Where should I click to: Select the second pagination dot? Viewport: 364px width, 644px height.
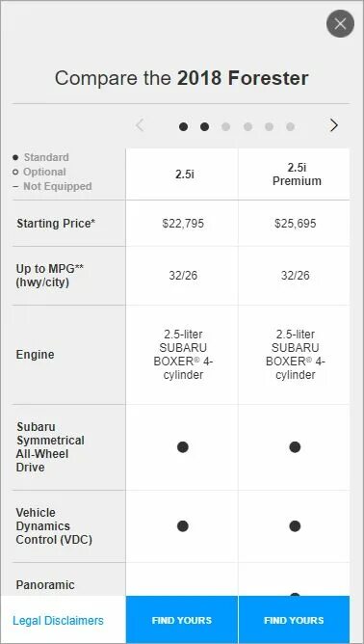tap(204, 127)
